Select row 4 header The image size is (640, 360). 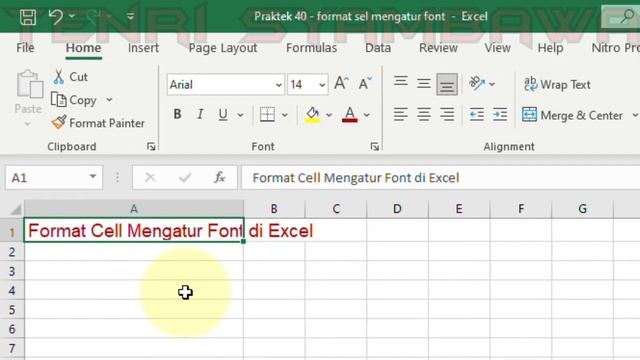[12, 291]
